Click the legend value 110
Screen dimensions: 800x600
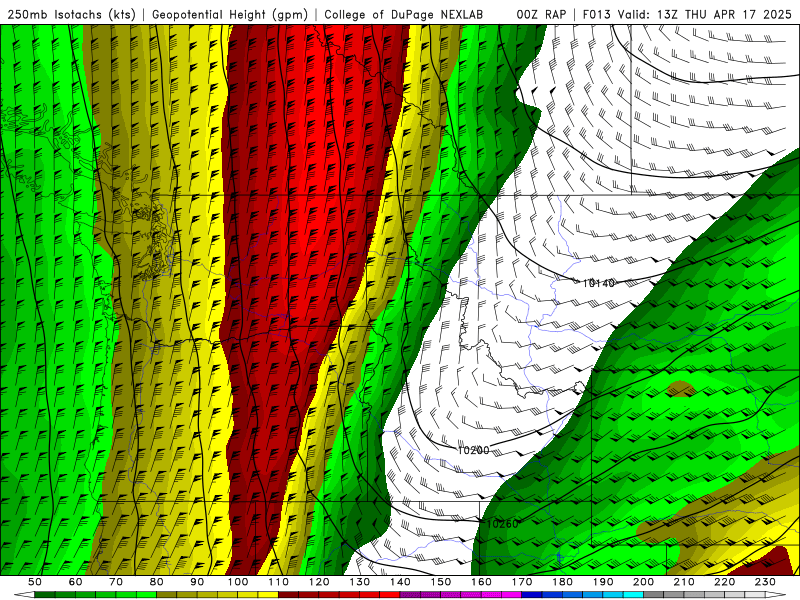[279, 582]
